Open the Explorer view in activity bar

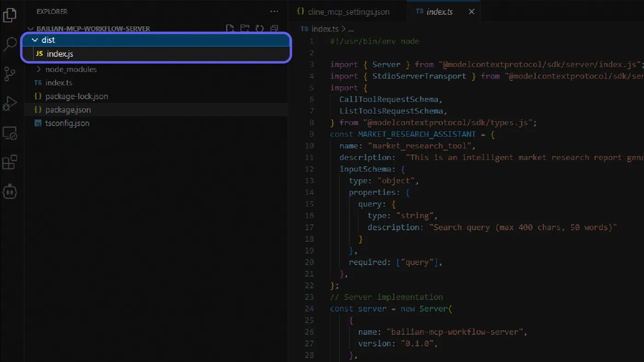pyautogui.click(x=10, y=15)
